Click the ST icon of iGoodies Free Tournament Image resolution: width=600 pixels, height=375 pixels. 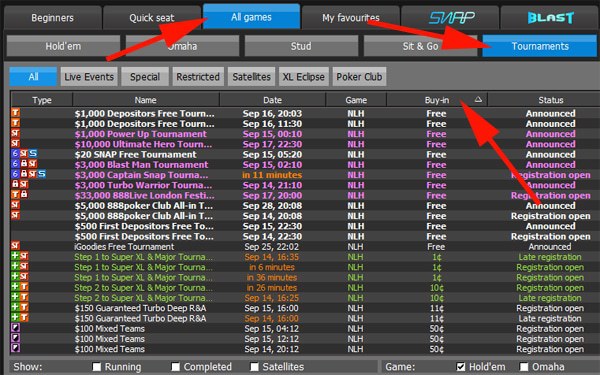point(15,246)
